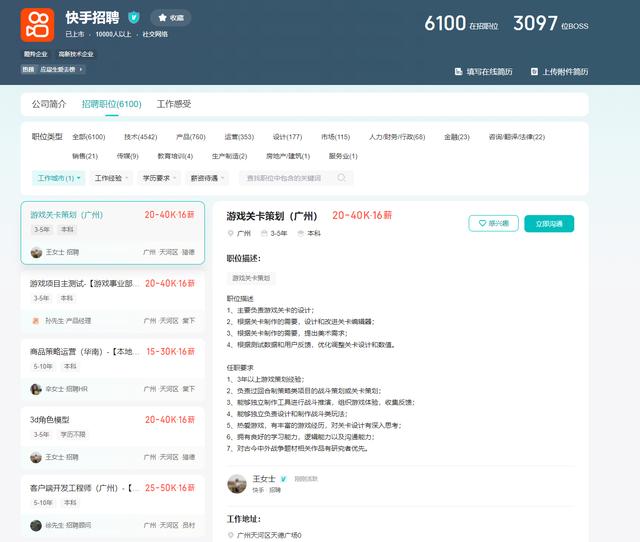This screenshot has width=640, height=542.
Task: Switch to 公司简介 tab
Action: (49, 104)
